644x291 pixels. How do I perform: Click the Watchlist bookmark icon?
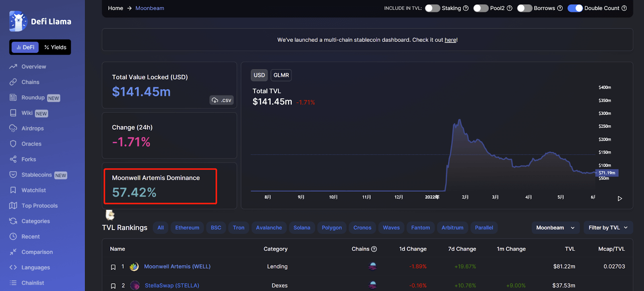[x=13, y=190]
